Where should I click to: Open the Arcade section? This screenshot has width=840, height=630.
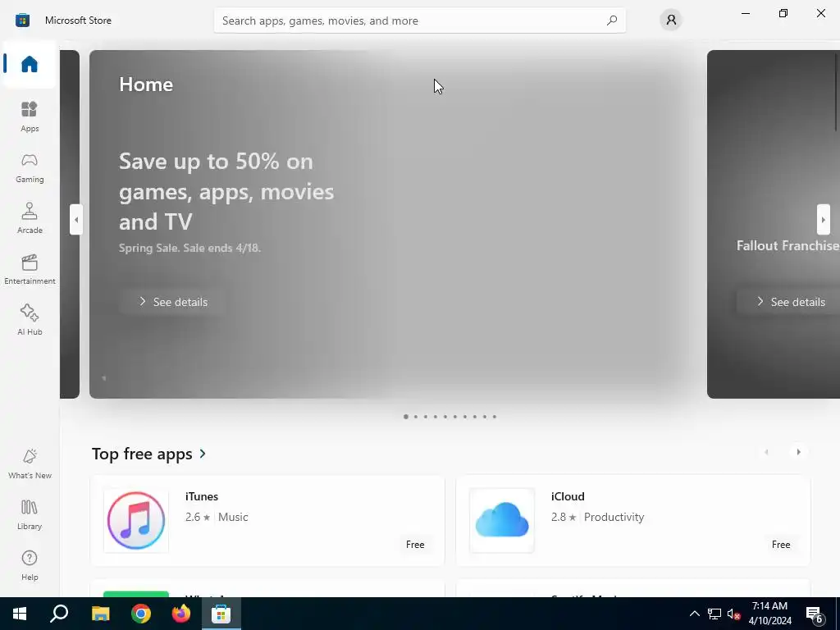(x=30, y=218)
